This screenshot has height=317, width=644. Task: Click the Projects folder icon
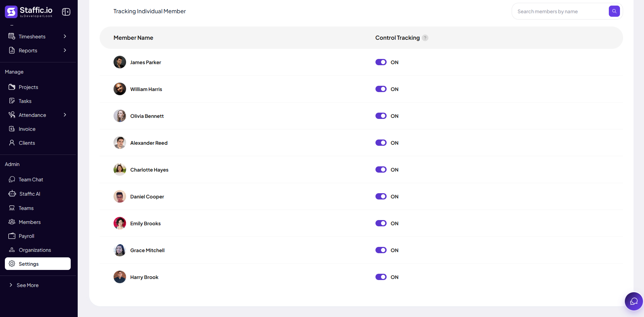point(12,87)
